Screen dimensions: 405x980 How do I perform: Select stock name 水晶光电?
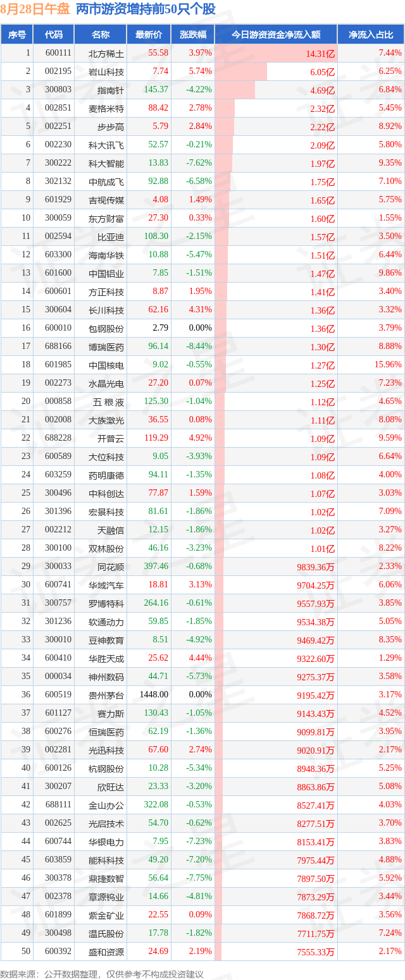(x=106, y=383)
